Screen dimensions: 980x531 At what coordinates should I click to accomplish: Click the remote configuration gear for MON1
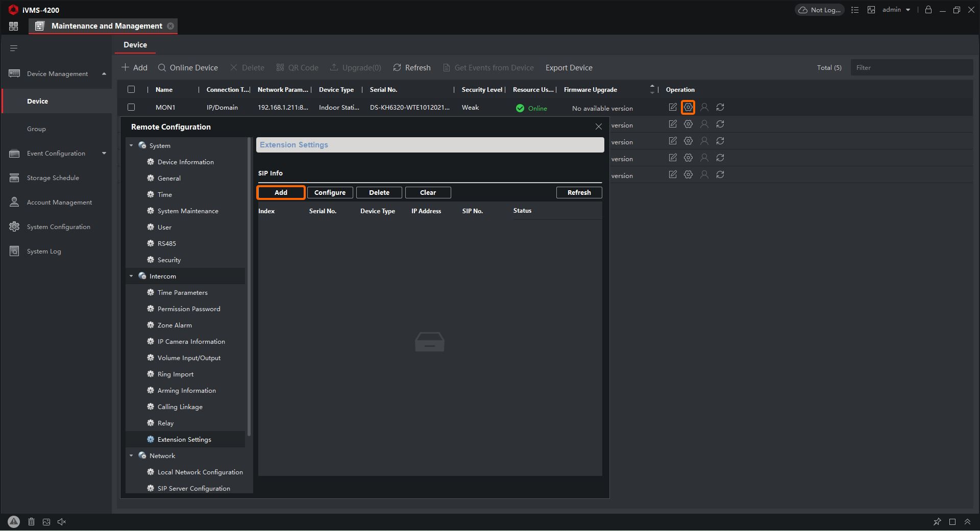point(688,108)
